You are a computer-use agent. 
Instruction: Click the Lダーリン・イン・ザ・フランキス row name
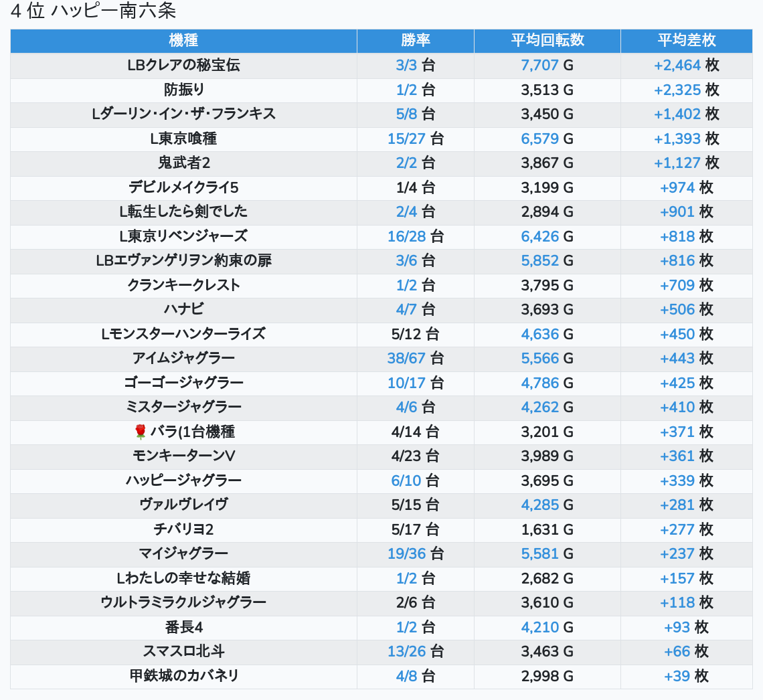(183, 114)
